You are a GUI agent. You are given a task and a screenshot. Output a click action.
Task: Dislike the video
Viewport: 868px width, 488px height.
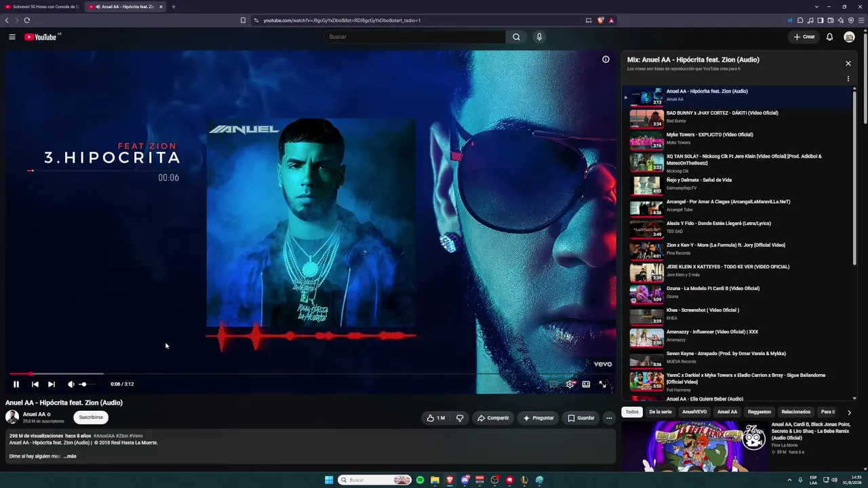(x=460, y=418)
